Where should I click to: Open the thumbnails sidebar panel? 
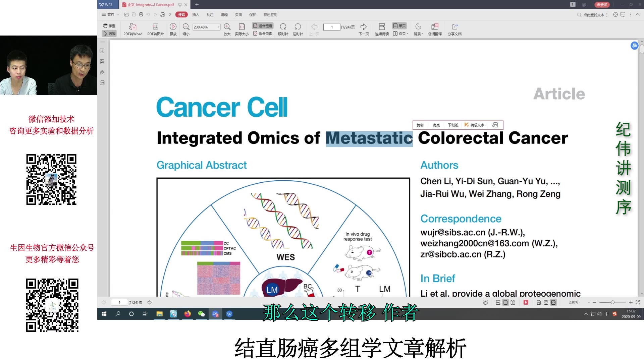[x=102, y=62]
